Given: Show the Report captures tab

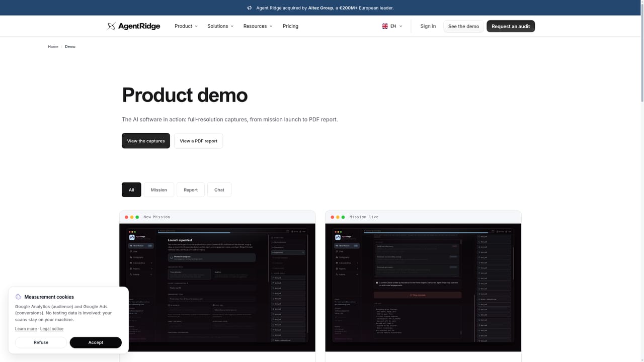Looking at the screenshot, I should 191,190.
